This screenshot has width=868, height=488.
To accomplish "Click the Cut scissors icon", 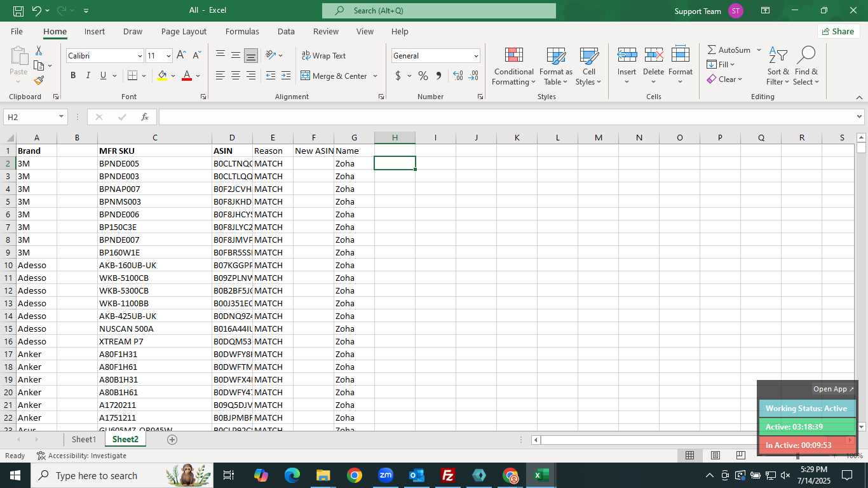I will coord(39,50).
